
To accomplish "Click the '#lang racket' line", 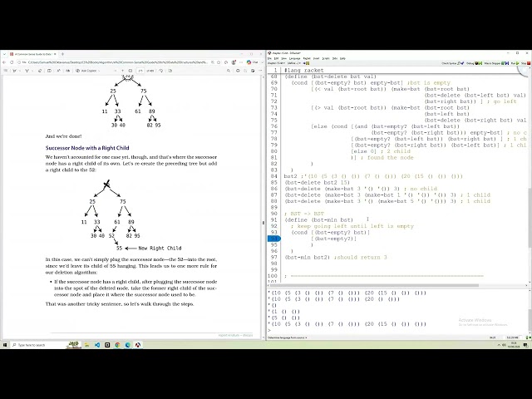I will coord(304,70).
